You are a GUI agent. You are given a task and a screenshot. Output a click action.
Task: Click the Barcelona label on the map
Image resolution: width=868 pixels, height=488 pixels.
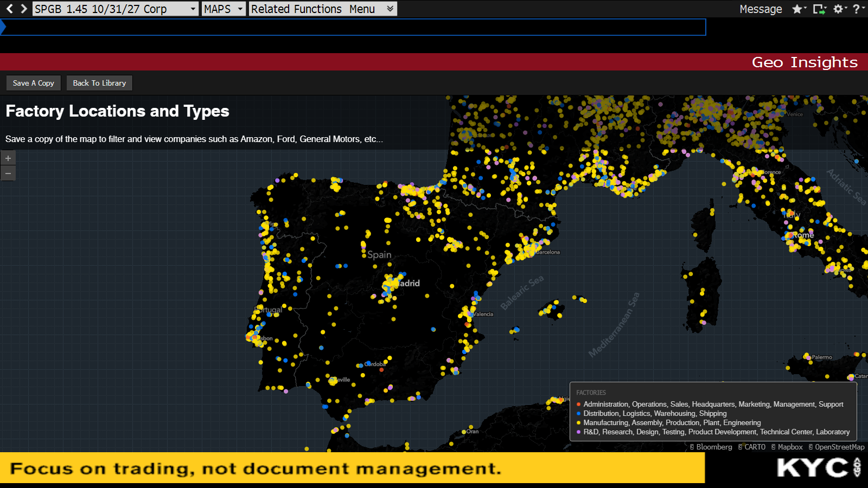click(x=548, y=252)
